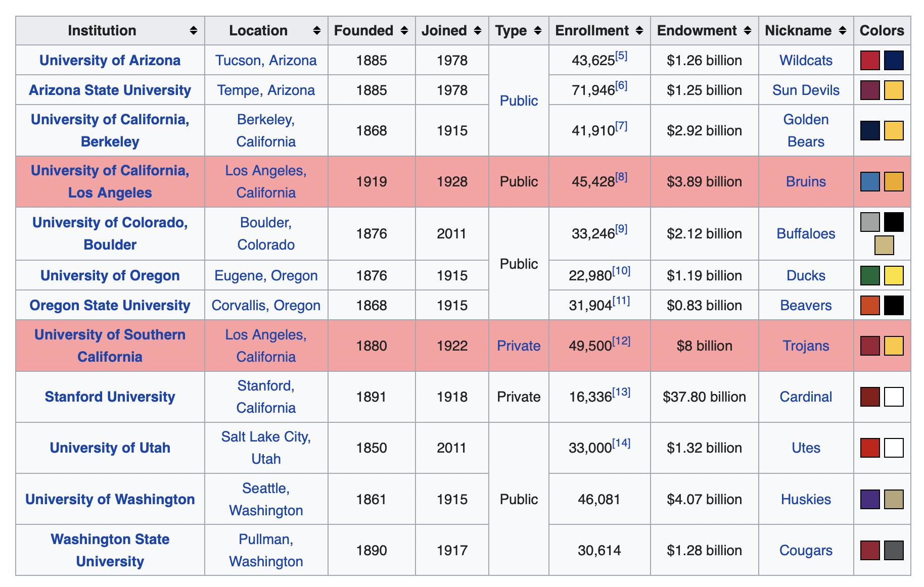The height and width of the screenshot is (587, 924).
Task: Open the Buffaloes nickname link
Action: (806, 233)
